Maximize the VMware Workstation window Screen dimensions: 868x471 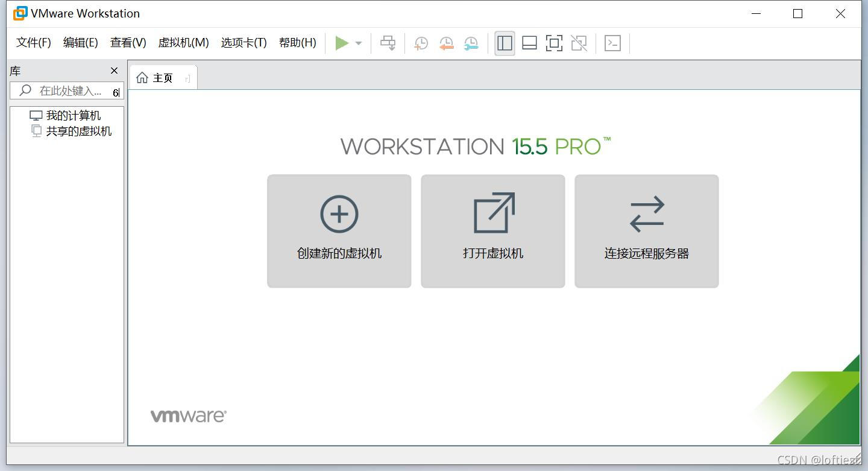tap(798, 13)
